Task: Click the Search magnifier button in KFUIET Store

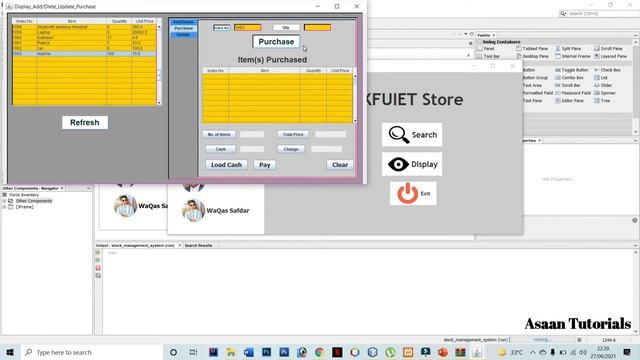Action: coord(412,135)
